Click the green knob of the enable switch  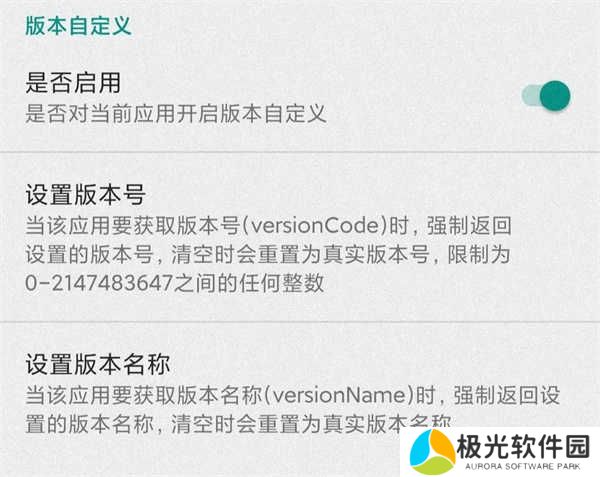pyautogui.click(x=555, y=96)
